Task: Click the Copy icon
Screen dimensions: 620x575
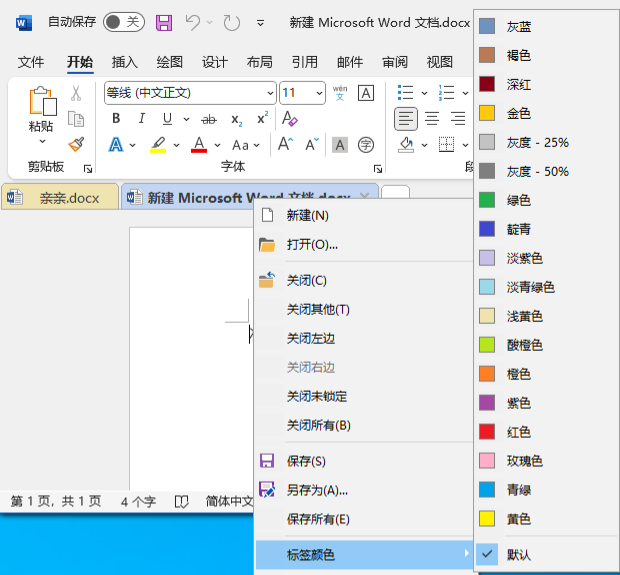Action: [x=76, y=119]
